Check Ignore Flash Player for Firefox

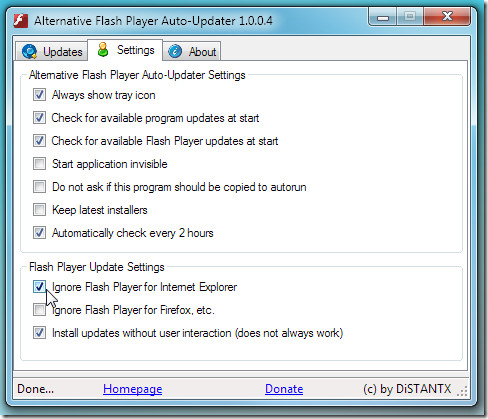pos(39,310)
